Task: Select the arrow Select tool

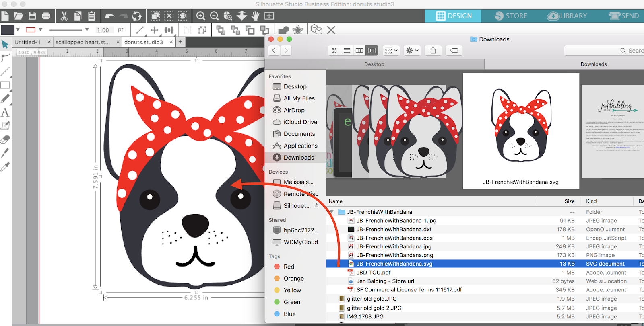Action: [5, 44]
